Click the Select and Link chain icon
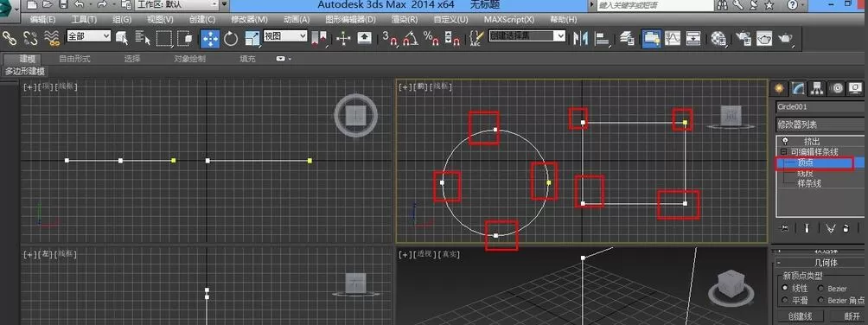The width and height of the screenshot is (868, 325). 10,38
